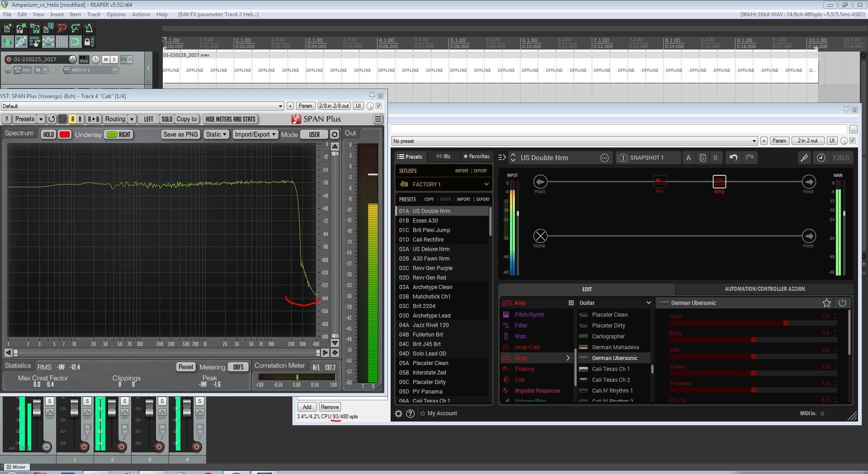Click the Helix settings gear icon

click(398, 413)
